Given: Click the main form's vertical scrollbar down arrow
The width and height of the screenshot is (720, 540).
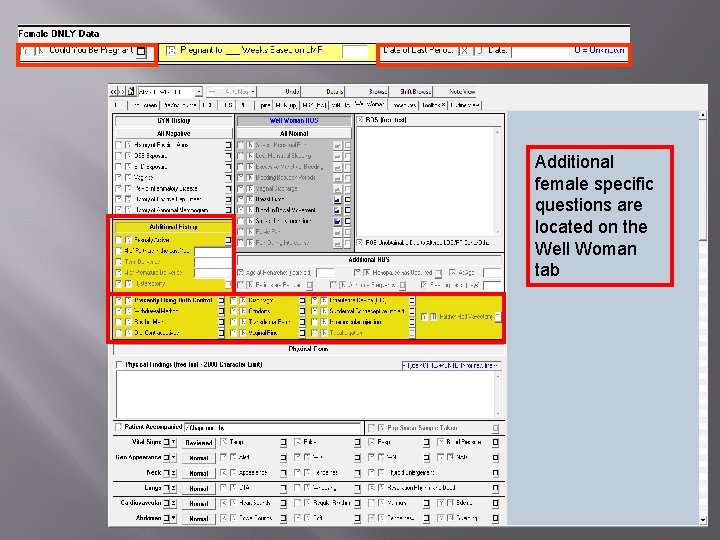Looking at the screenshot, I should pyautogui.click(x=703, y=520).
